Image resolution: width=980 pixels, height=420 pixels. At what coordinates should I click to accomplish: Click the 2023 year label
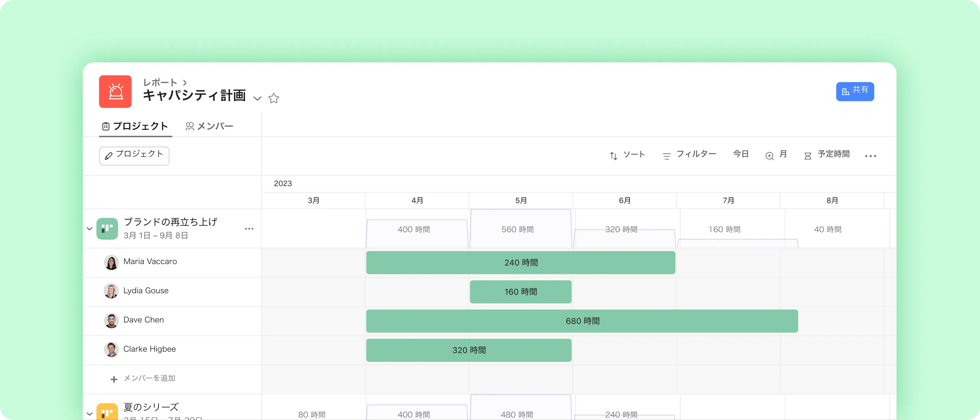pos(283,184)
